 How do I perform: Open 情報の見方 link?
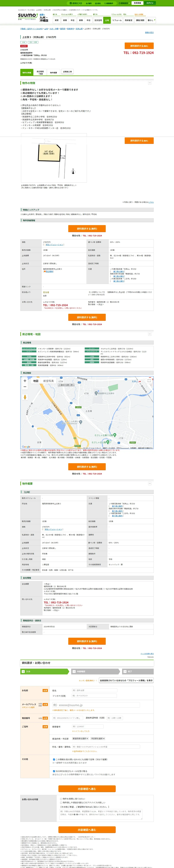[x=149, y=33]
